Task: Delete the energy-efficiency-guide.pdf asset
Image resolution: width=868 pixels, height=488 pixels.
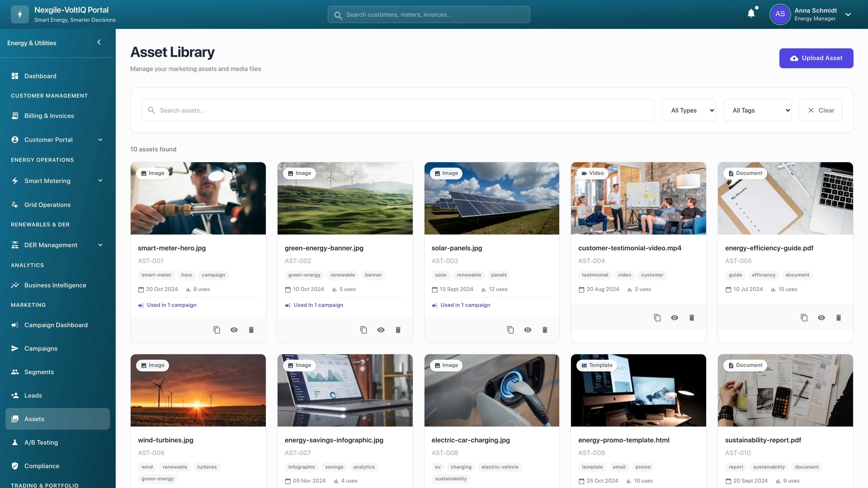Action: 838,318
